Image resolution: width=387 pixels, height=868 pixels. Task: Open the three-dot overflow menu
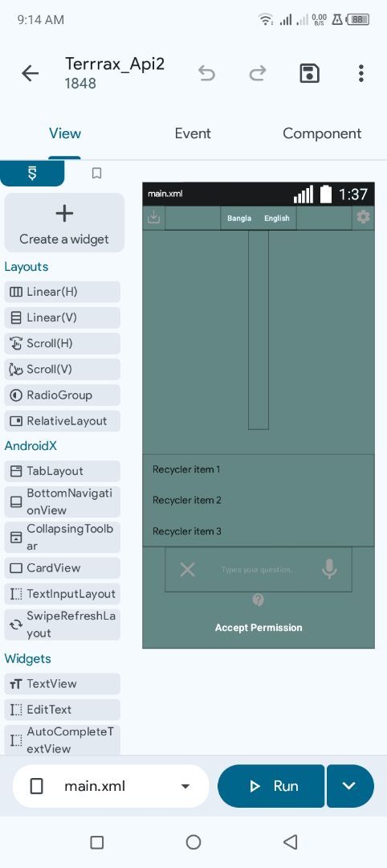pos(361,73)
